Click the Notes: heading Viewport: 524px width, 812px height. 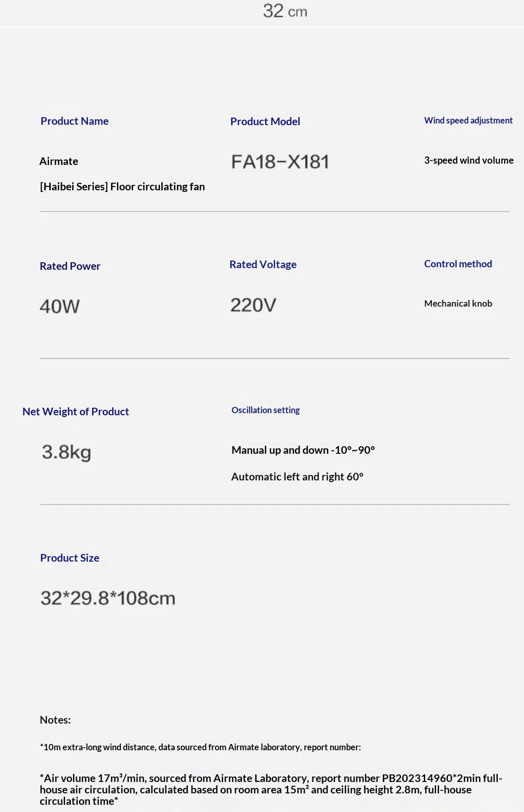pyautogui.click(x=55, y=720)
